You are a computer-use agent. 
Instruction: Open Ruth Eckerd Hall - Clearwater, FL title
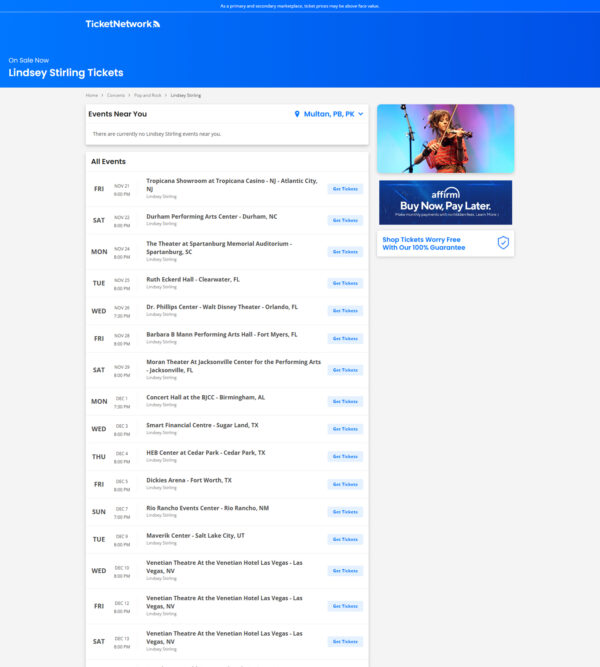coord(193,279)
